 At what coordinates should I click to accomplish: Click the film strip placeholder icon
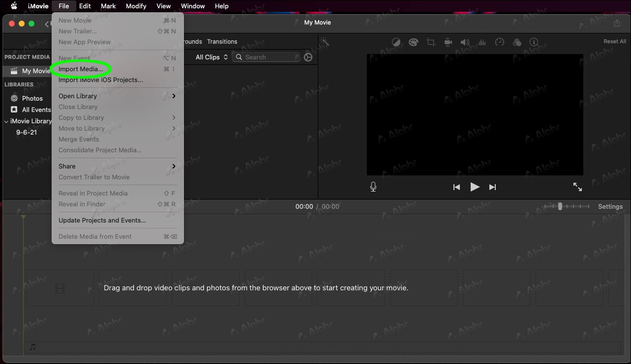[x=60, y=288]
